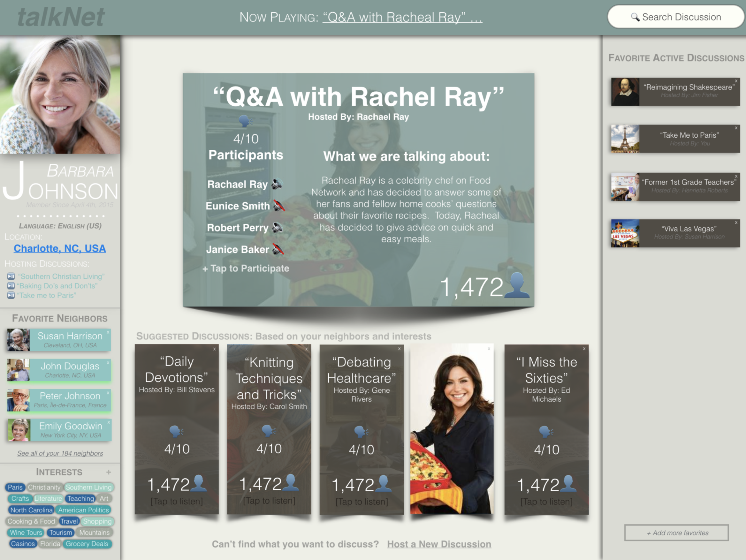The image size is (746, 560).
Task: Open the Viva Las Vegas favorite discussion
Action: [675, 233]
